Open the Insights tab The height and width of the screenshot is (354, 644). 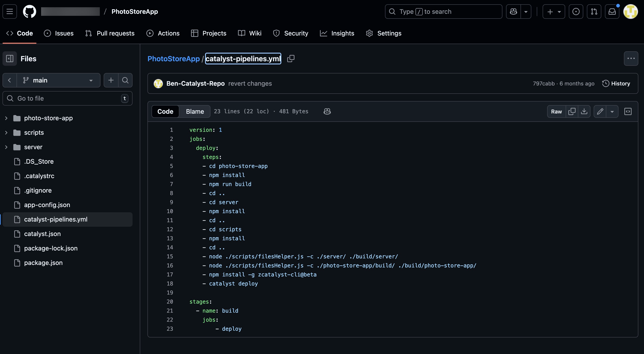point(337,33)
